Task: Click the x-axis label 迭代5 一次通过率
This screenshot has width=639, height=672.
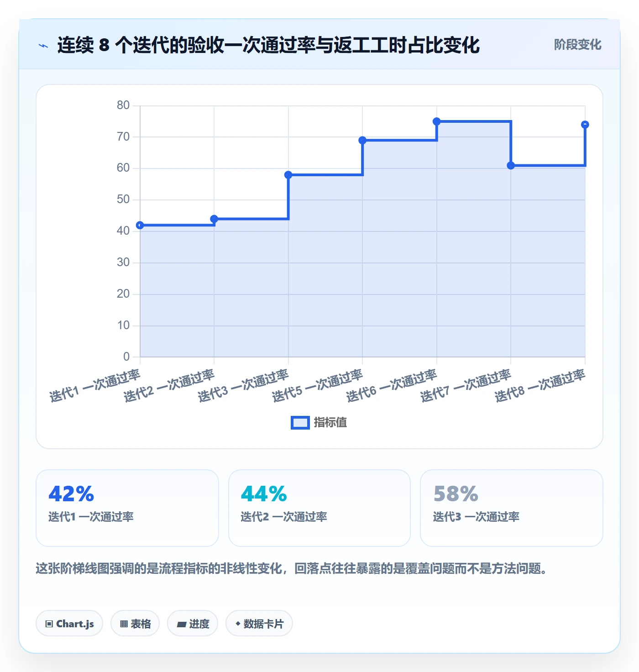Action: (318, 386)
